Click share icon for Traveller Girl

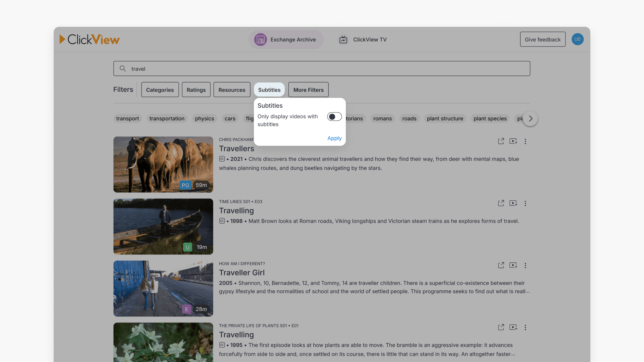(501, 265)
